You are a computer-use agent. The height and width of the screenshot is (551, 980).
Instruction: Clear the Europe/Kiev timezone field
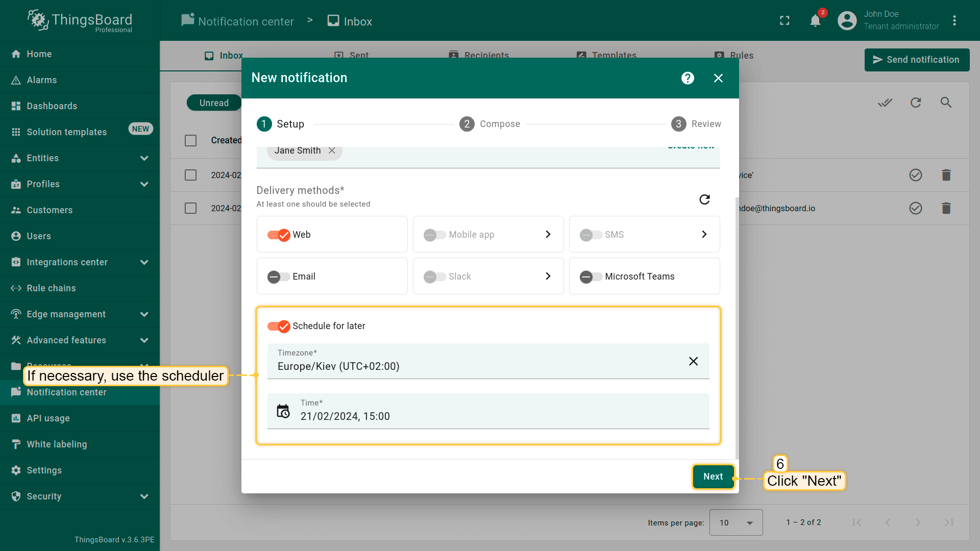tap(693, 361)
